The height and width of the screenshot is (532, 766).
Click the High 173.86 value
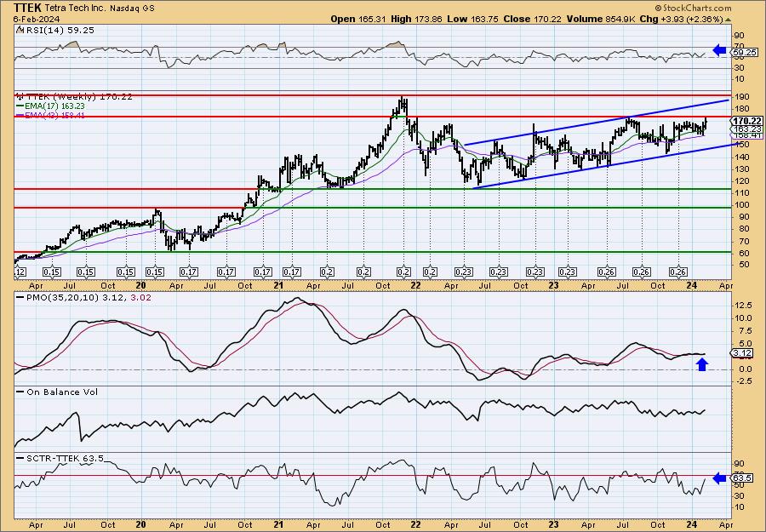click(x=415, y=19)
